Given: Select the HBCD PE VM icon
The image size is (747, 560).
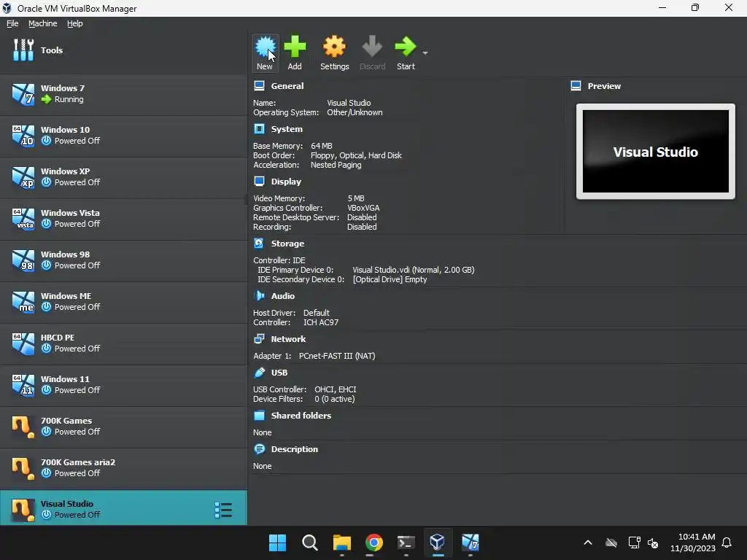Looking at the screenshot, I should [x=23, y=343].
